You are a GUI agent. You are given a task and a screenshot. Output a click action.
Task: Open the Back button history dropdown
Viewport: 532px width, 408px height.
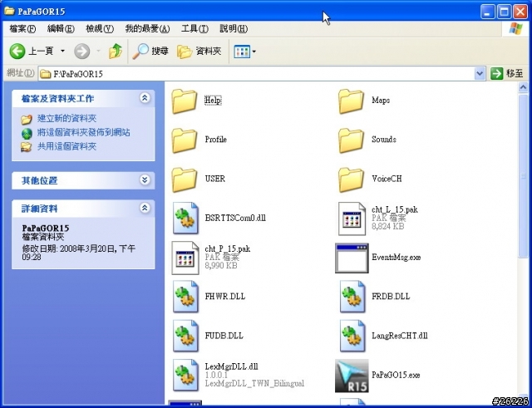click(x=63, y=52)
